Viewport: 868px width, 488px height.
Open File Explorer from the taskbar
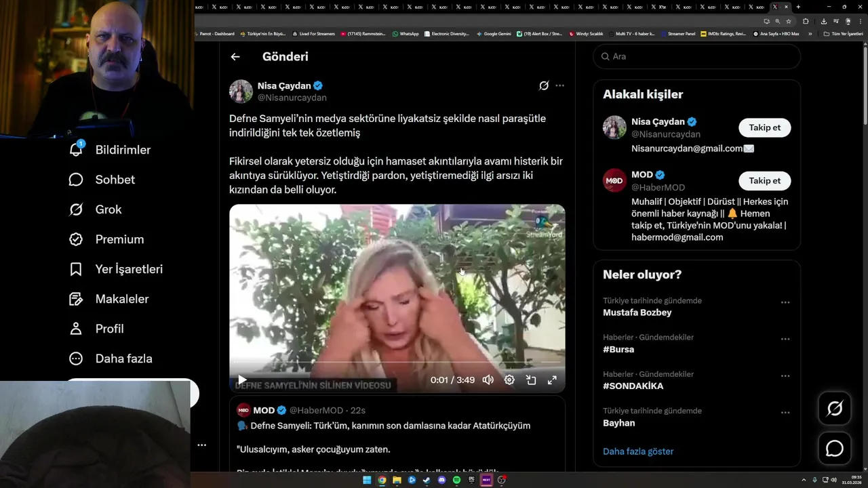click(397, 480)
